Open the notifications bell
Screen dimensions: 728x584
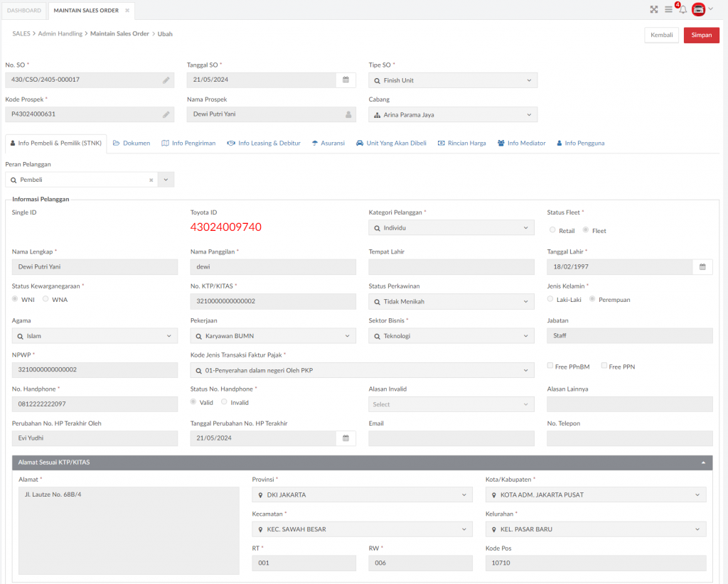click(x=682, y=9)
